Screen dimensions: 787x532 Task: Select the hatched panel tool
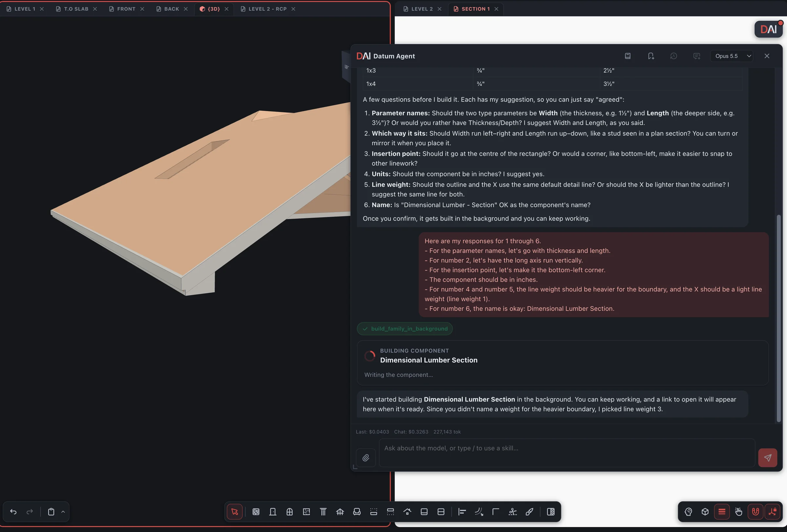[551, 512]
